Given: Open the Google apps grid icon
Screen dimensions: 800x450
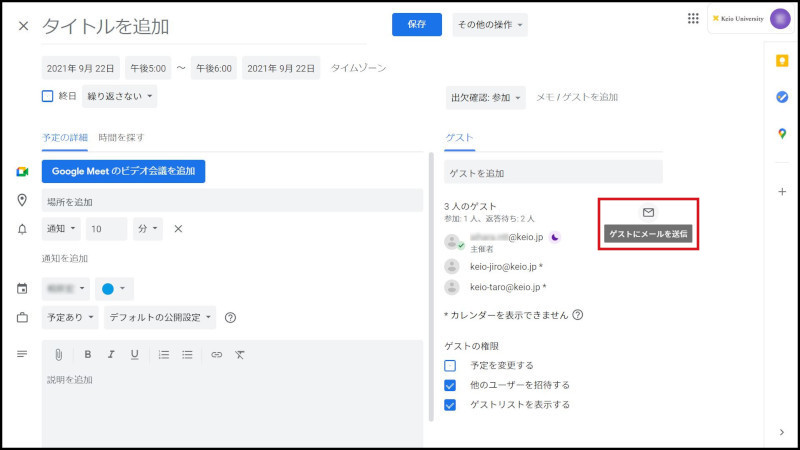Looking at the screenshot, I should [693, 18].
